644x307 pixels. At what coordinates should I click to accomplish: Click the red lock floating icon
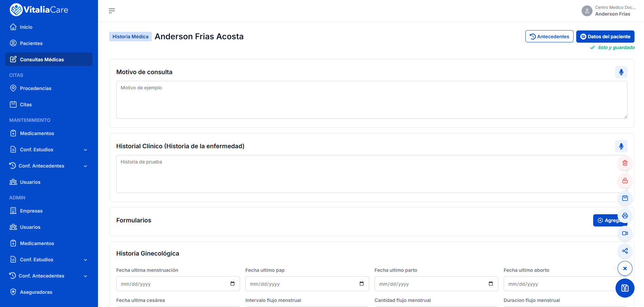(x=625, y=180)
